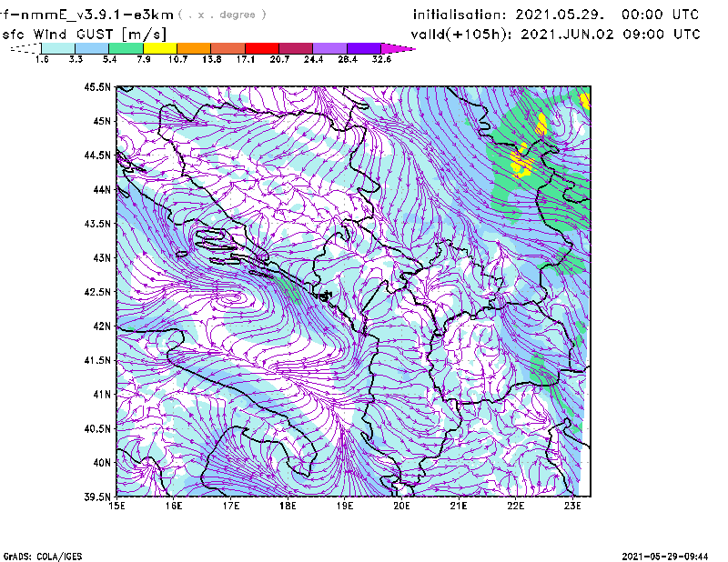Click the "39.5N" latitude label
Image resolution: width=728 pixels, height=562 pixels.
tap(97, 497)
